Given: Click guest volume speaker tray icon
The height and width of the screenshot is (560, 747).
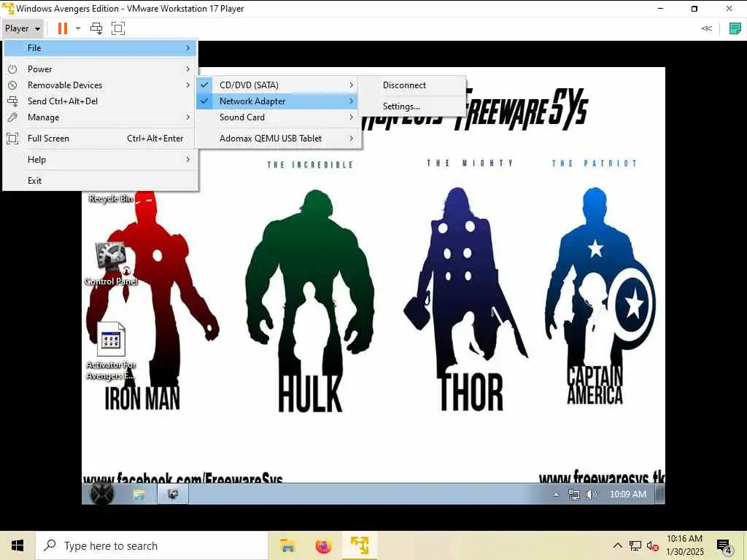Looking at the screenshot, I should coord(591,495).
